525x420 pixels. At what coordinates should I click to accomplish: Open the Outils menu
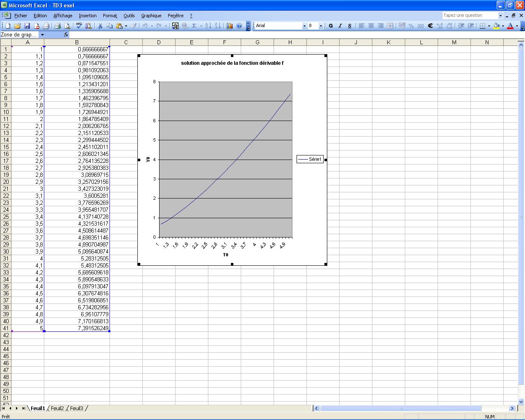pyautogui.click(x=129, y=16)
